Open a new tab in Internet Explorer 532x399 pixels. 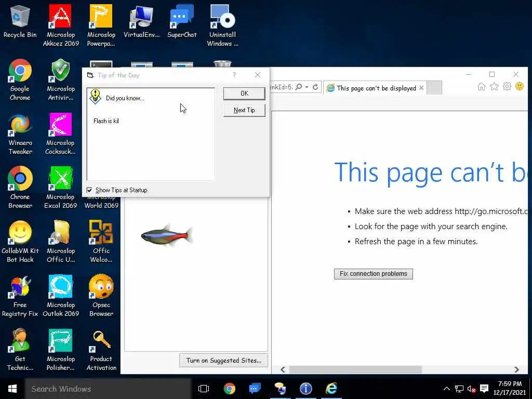point(434,88)
